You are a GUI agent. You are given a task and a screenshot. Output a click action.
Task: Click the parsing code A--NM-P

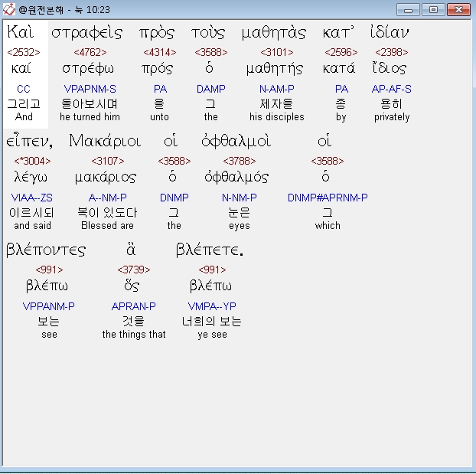[107, 198]
